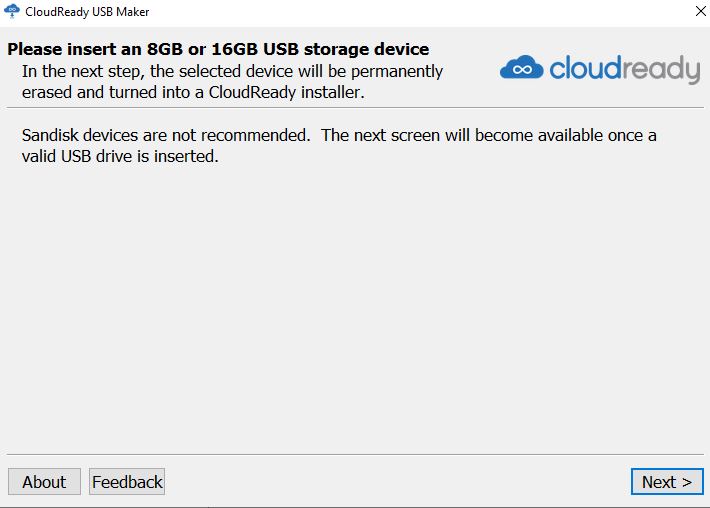Click the "valid USB drive is inserted" text
The image size is (710, 508).
[119, 156]
